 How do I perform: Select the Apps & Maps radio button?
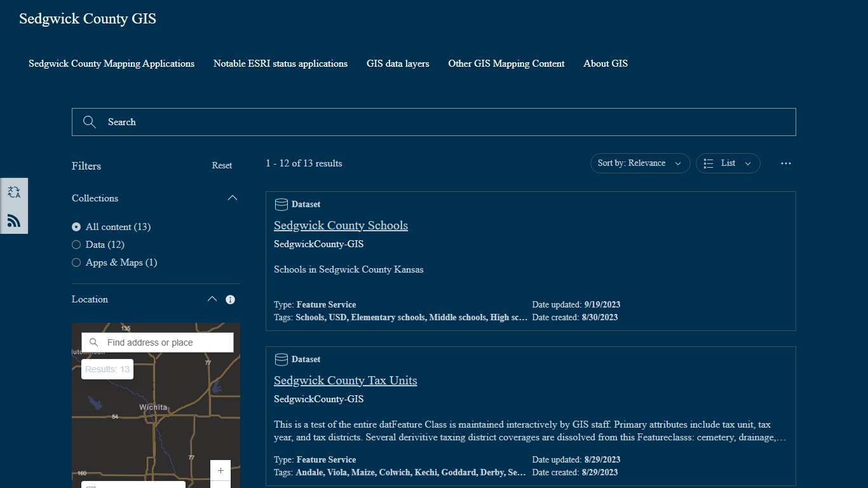(76, 262)
